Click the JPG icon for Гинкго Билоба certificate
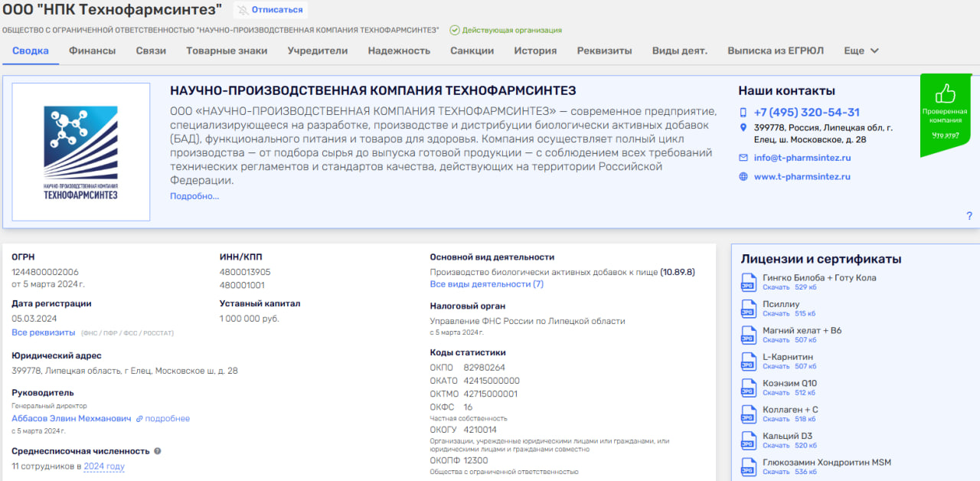 (x=748, y=283)
